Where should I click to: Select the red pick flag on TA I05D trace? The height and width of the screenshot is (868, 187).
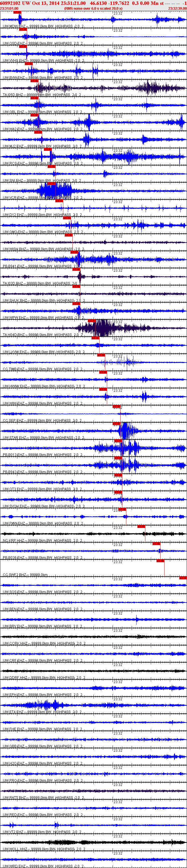[x=34, y=81]
